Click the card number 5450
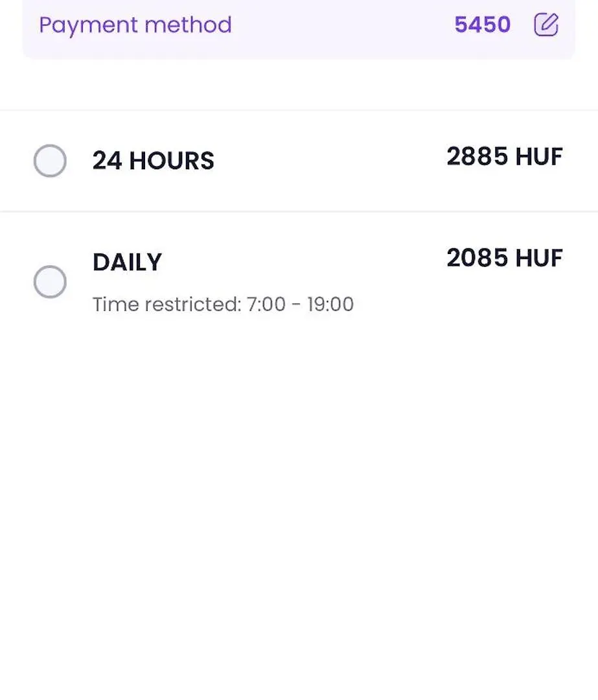The height and width of the screenshot is (700, 598). [483, 25]
